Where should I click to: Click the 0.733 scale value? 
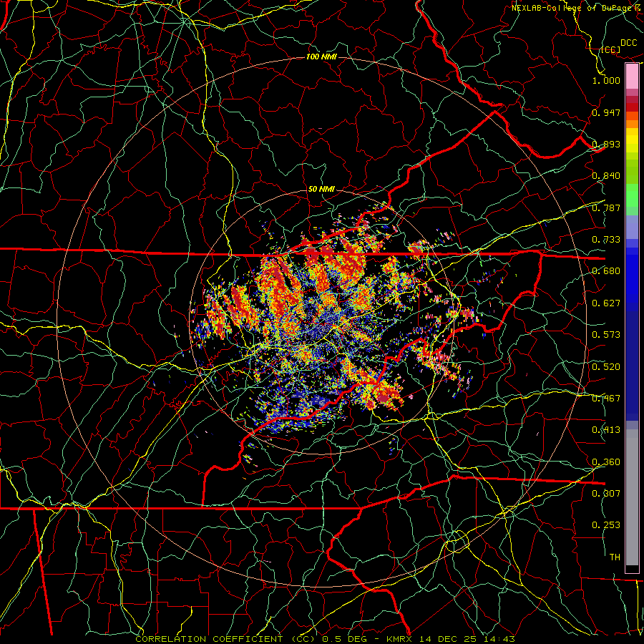606,240
